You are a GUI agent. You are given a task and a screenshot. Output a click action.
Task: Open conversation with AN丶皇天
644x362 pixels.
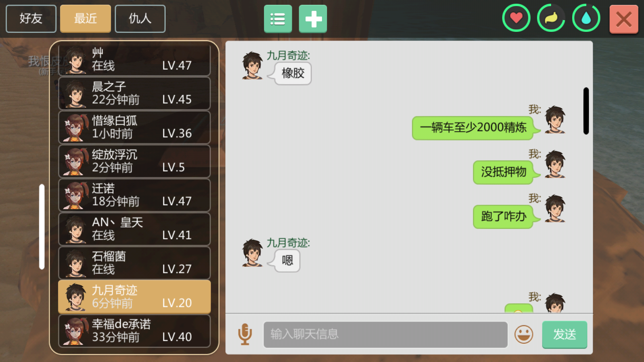(x=135, y=229)
